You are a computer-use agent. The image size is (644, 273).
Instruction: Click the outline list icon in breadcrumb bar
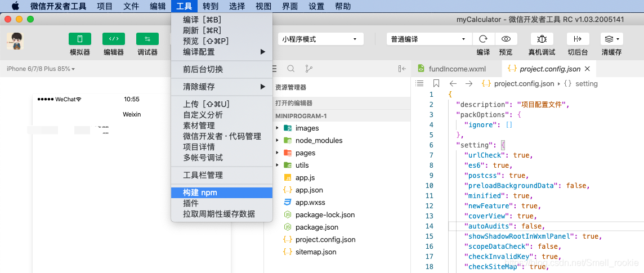pos(419,83)
